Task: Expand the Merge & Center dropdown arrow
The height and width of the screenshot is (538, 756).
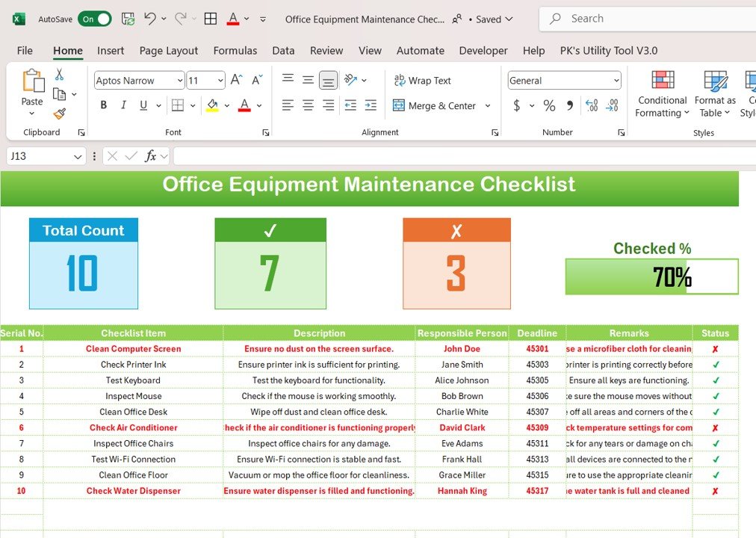Action: point(488,105)
